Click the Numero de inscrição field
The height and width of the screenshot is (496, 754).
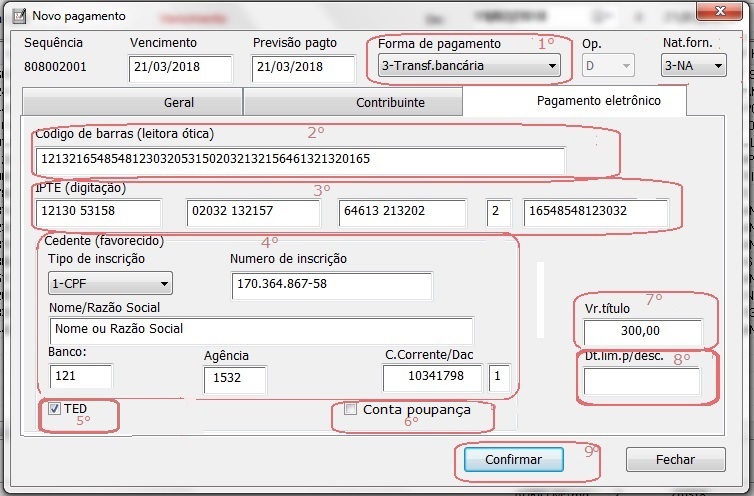tap(332, 285)
